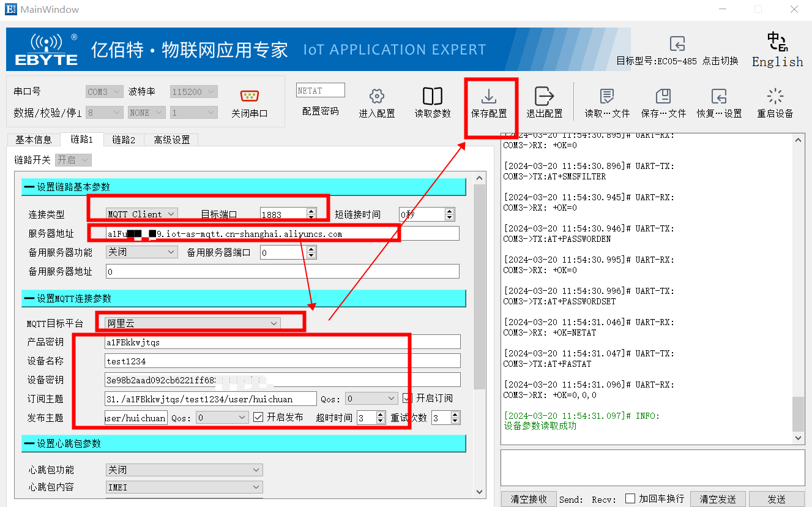Click the 保存配置 download icon
This screenshot has width=812, height=507.
click(489, 97)
